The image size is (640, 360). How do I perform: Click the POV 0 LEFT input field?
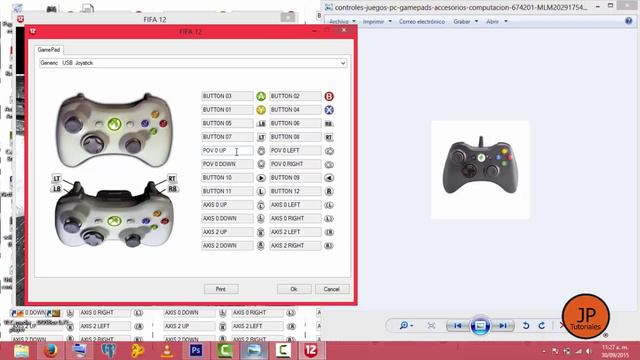[x=295, y=151]
